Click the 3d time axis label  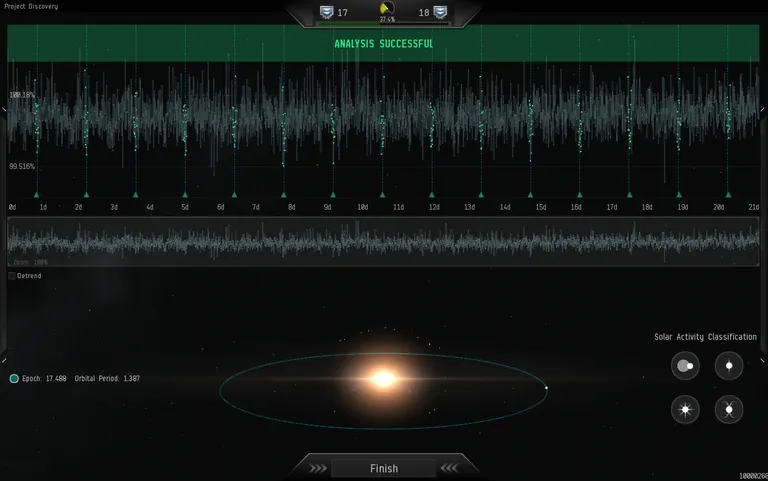click(114, 207)
